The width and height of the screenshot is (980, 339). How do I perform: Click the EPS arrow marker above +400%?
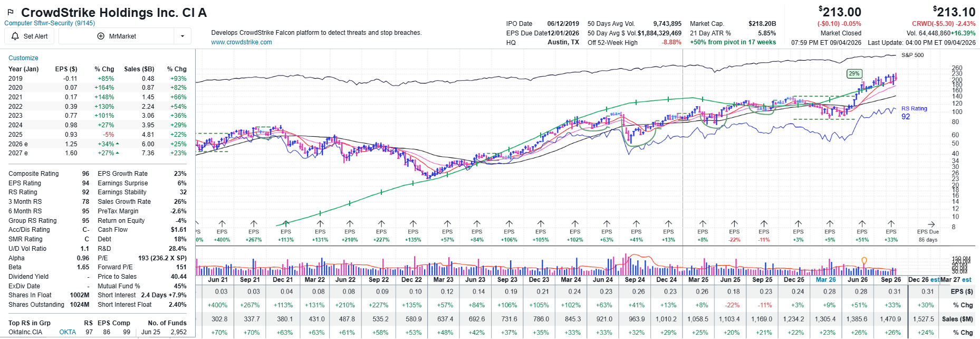tap(222, 224)
